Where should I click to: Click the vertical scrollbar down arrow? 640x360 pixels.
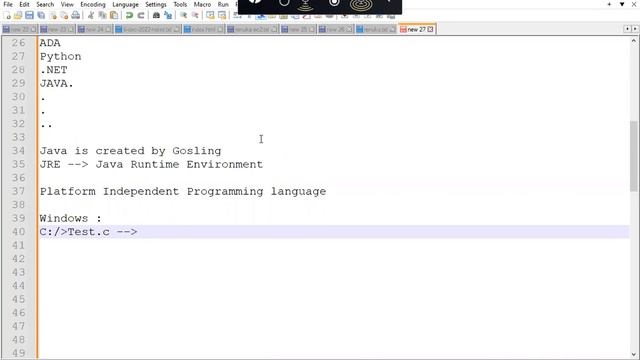tap(633, 355)
